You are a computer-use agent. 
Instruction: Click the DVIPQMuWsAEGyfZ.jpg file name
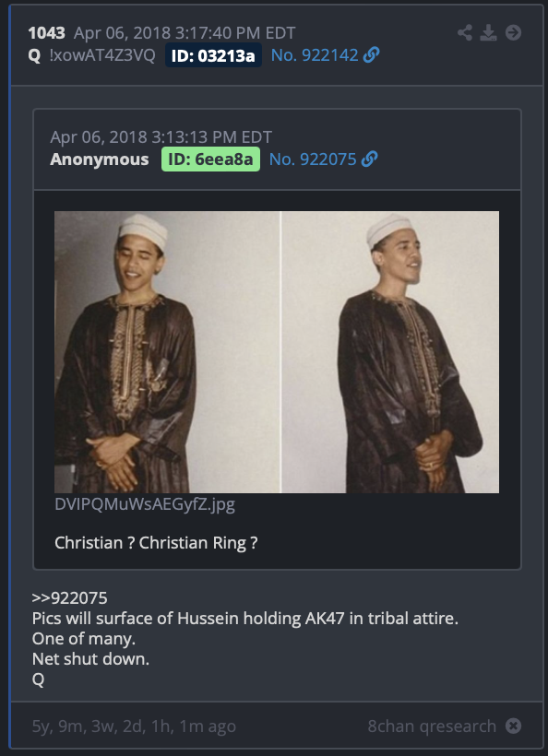(145, 504)
